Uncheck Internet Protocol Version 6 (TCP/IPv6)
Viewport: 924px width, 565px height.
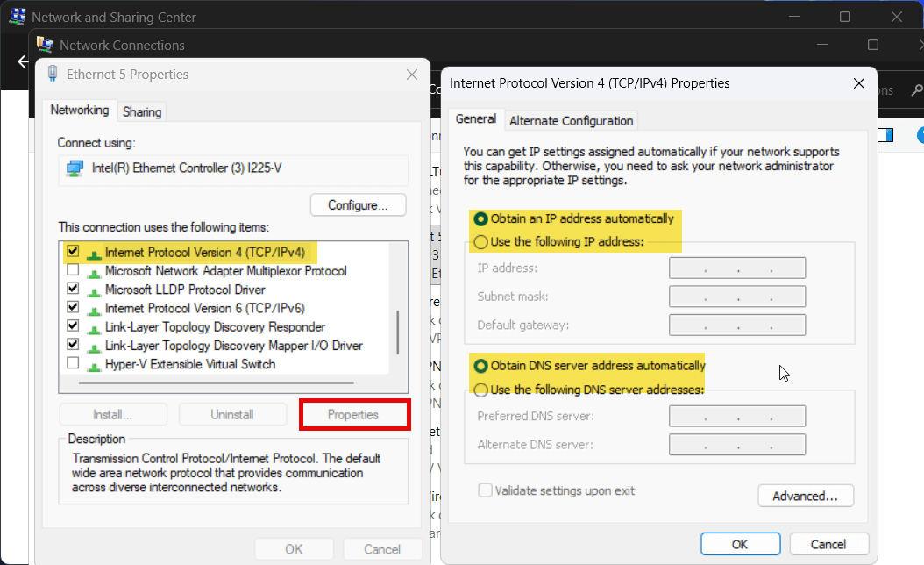point(73,308)
